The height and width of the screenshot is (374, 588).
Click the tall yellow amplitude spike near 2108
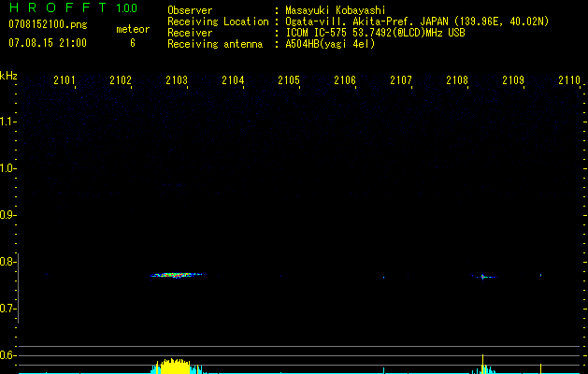click(x=482, y=364)
